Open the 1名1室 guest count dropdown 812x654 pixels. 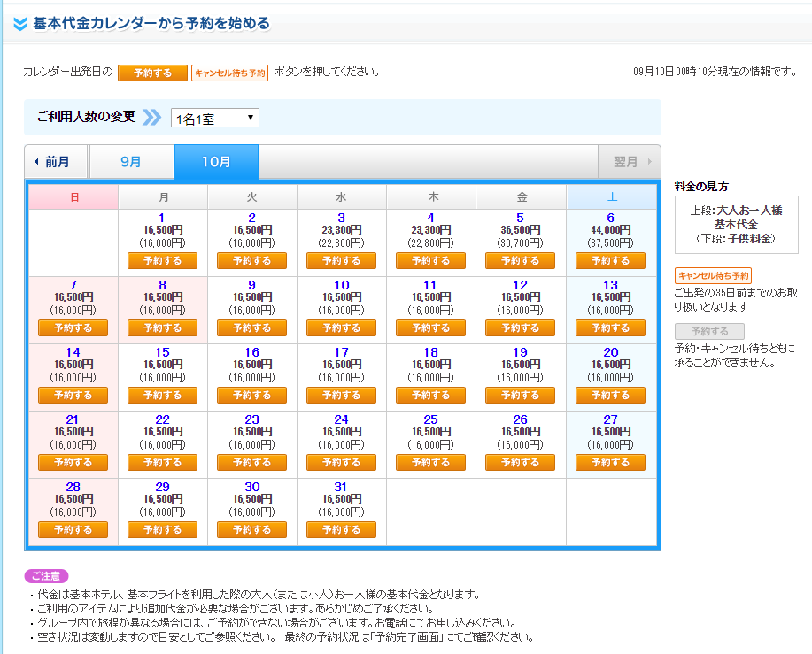215,118
